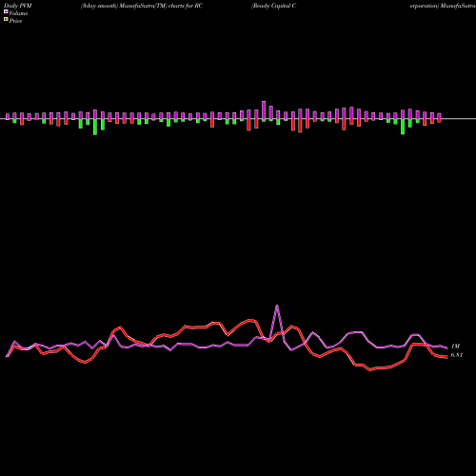Click the '(3day smooth) MunafaSutra(TM) charts for RC' heading
The image size is (476, 476).
pyautogui.click(x=142, y=6)
